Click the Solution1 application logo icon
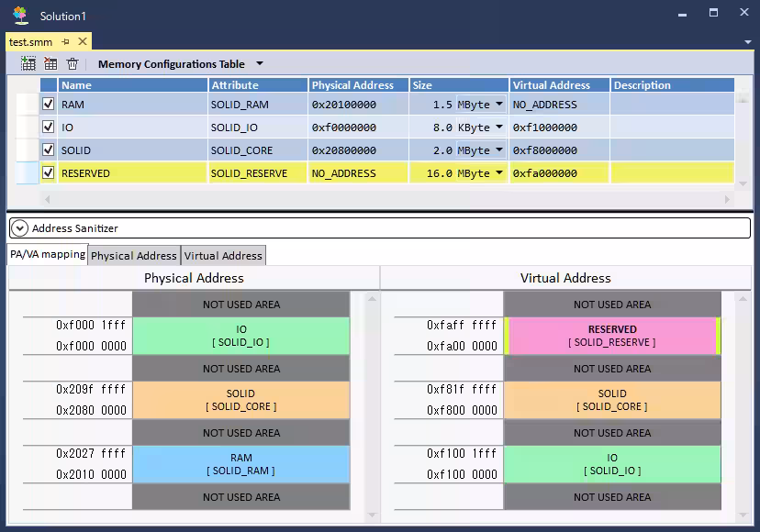Screen dimensions: 760x532 pyautogui.click(x=20, y=16)
